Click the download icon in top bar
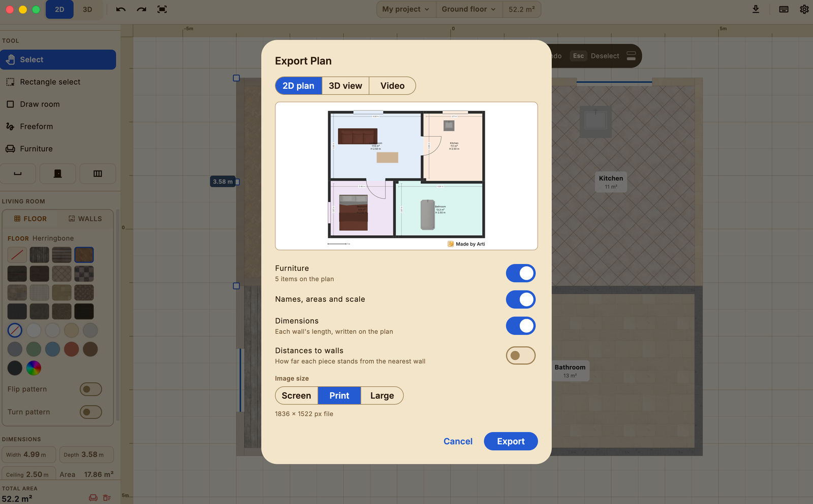This screenshot has width=813, height=504. coord(756,9)
